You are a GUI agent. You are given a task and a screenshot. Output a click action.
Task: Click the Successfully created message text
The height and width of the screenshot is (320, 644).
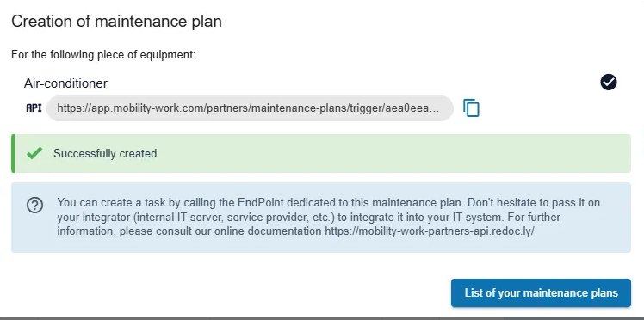105,153
